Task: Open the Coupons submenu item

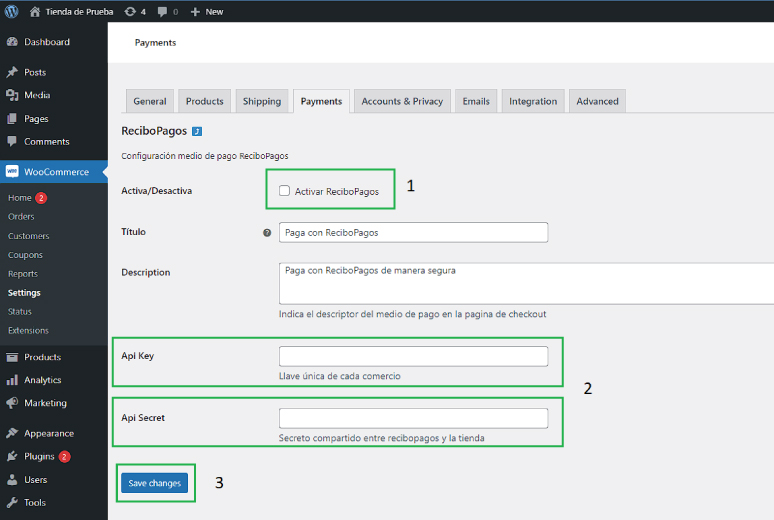Action: [25, 255]
